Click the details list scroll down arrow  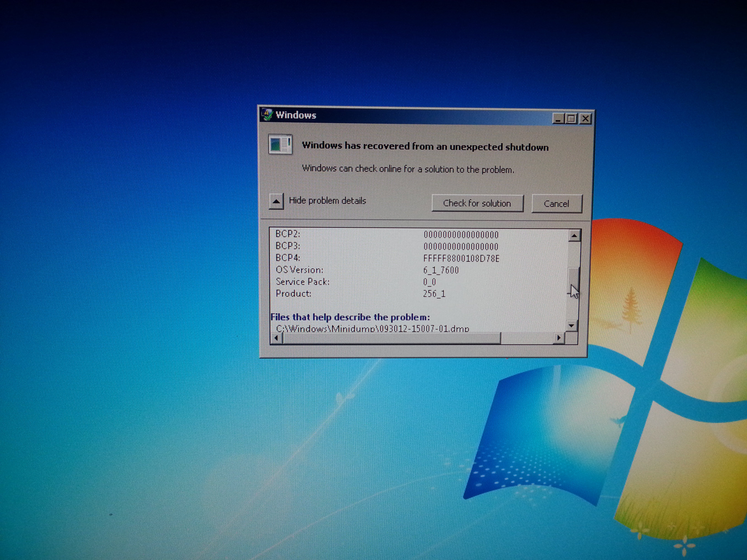pyautogui.click(x=571, y=326)
